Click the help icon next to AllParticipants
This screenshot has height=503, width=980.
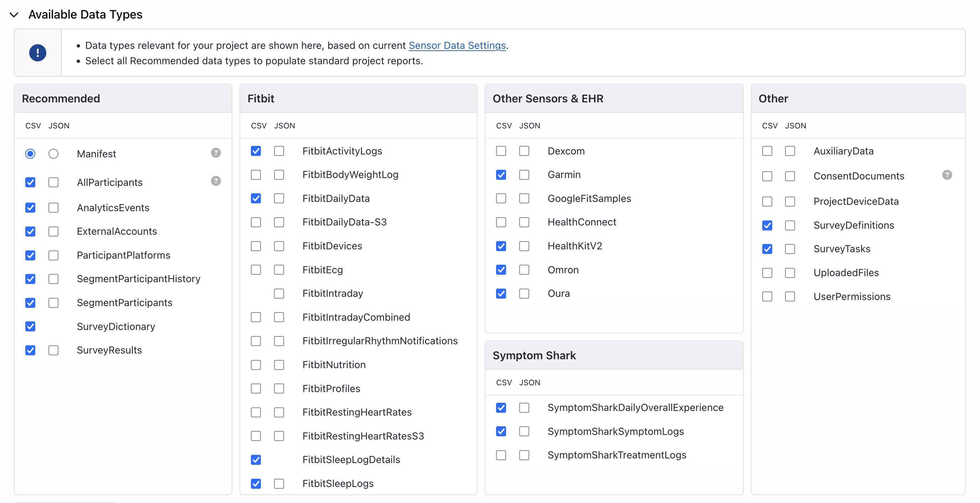216,181
